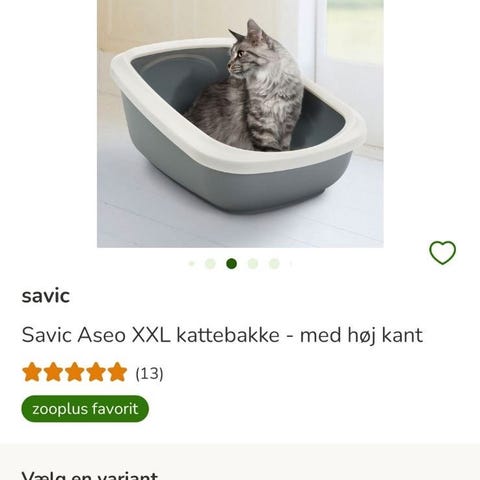Viewport: 480px width, 480px height.
Task: Select the tiny leftmost carousel dot
Action: (192, 264)
